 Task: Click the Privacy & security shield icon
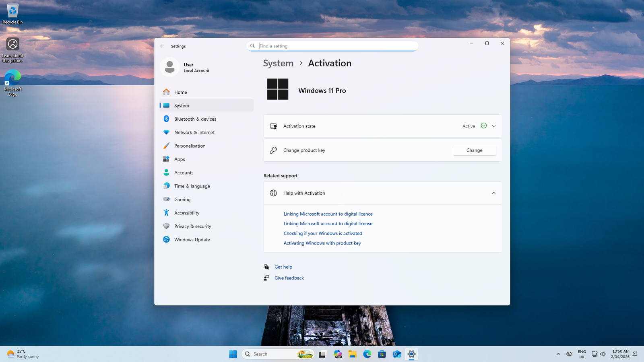[x=166, y=226]
